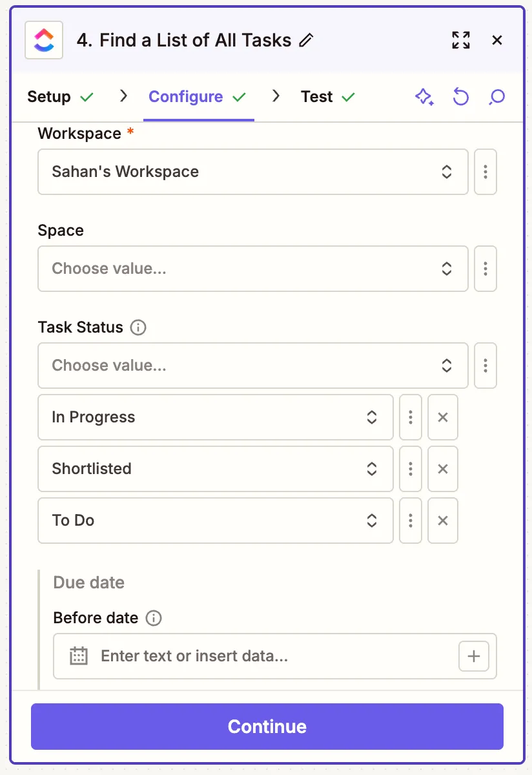The height and width of the screenshot is (775, 532).
Task: Switch to the Test tab
Action: 316,96
